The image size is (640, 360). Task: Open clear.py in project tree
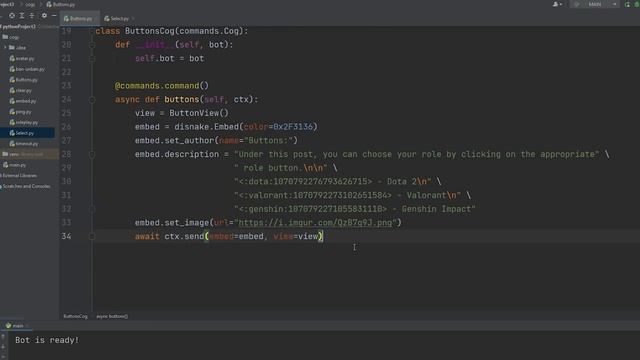[20, 90]
